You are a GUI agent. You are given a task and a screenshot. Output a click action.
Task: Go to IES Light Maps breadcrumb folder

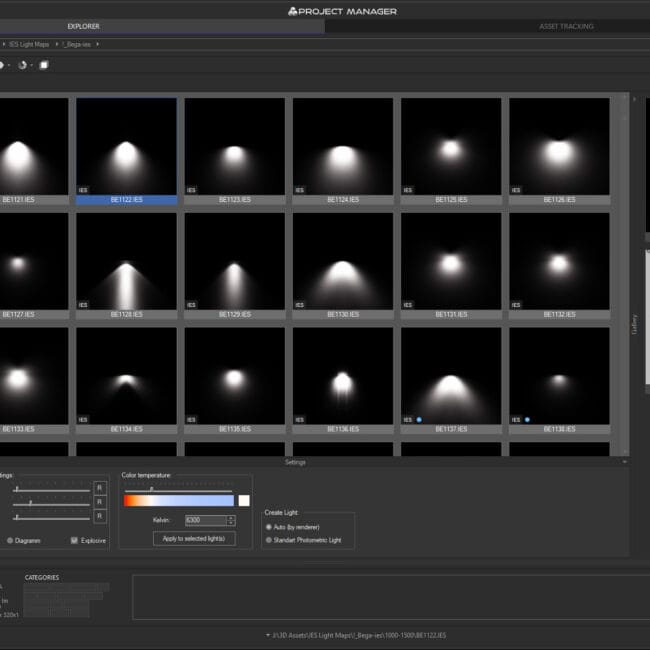pos(29,44)
